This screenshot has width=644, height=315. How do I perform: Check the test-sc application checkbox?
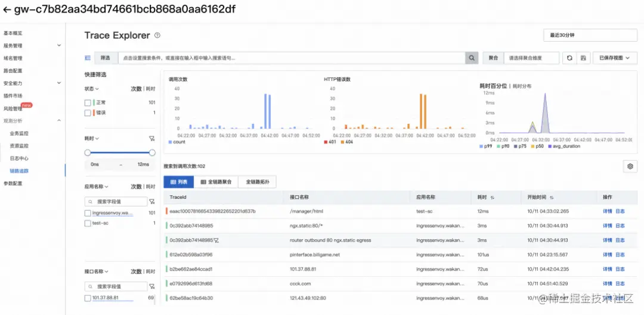(88, 223)
